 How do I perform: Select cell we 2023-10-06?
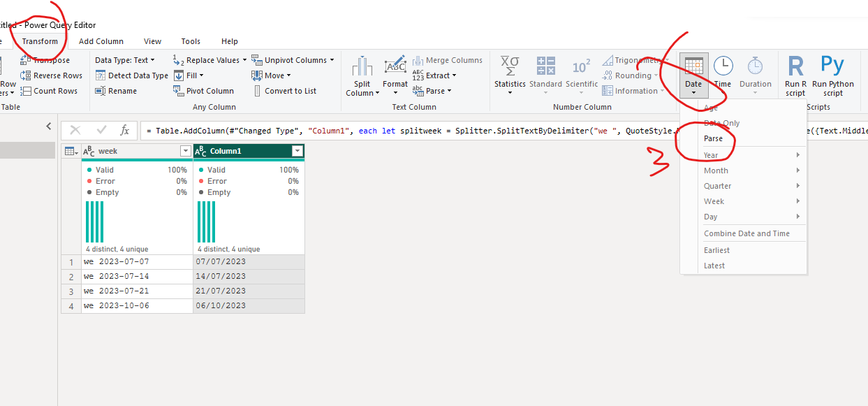click(137, 305)
